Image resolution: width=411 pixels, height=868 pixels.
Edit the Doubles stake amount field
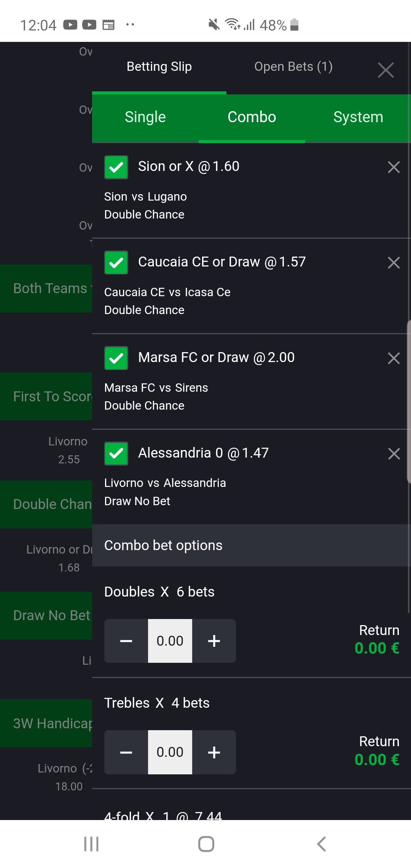click(170, 641)
